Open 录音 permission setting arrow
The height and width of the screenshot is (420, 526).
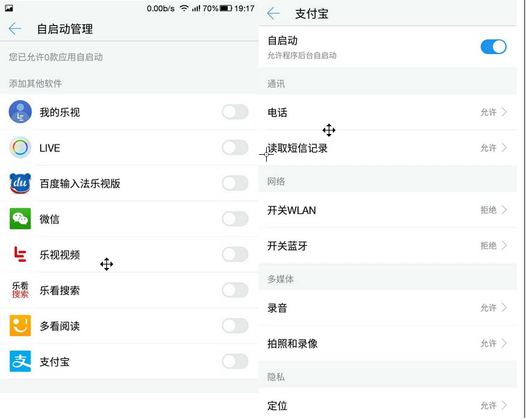point(504,308)
